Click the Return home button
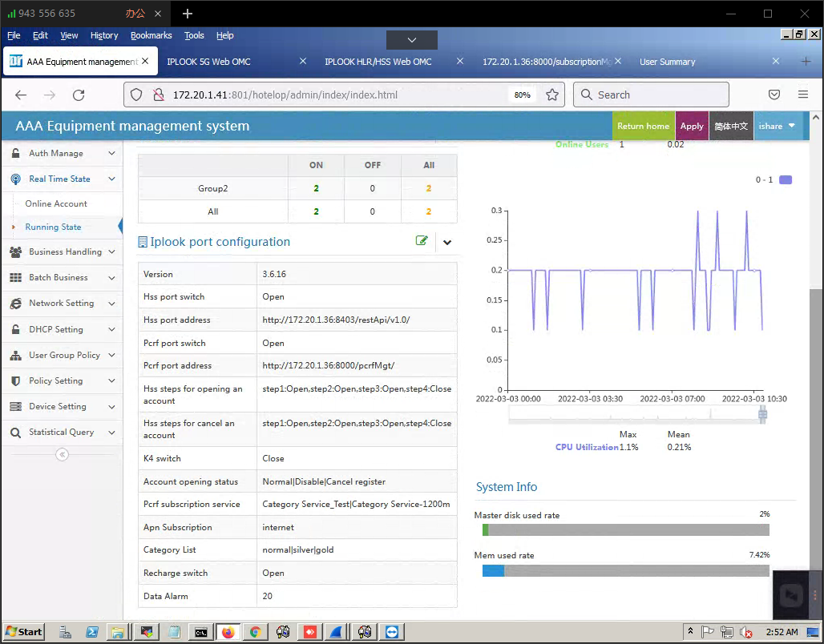824x644 pixels. 643,126
